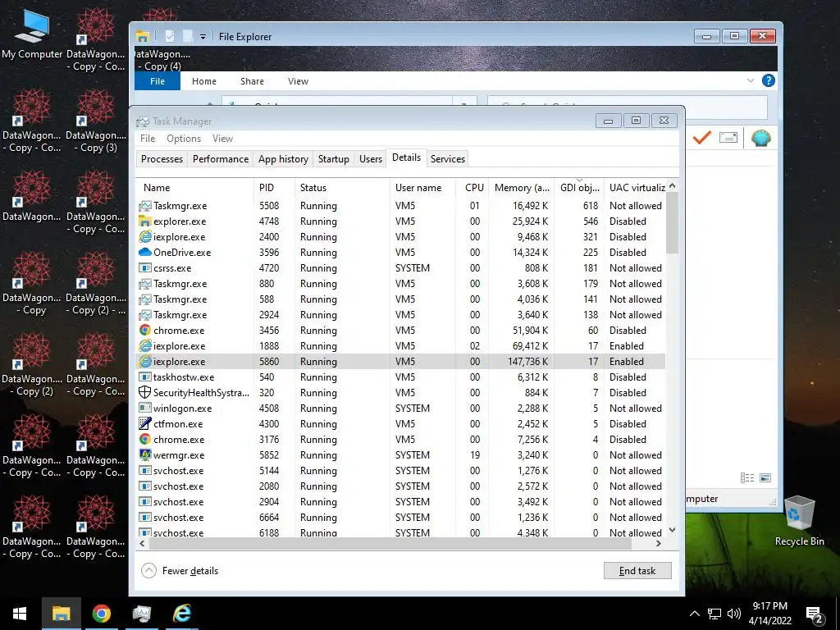Click the orange checkmark icon in File Explorer

pos(701,138)
